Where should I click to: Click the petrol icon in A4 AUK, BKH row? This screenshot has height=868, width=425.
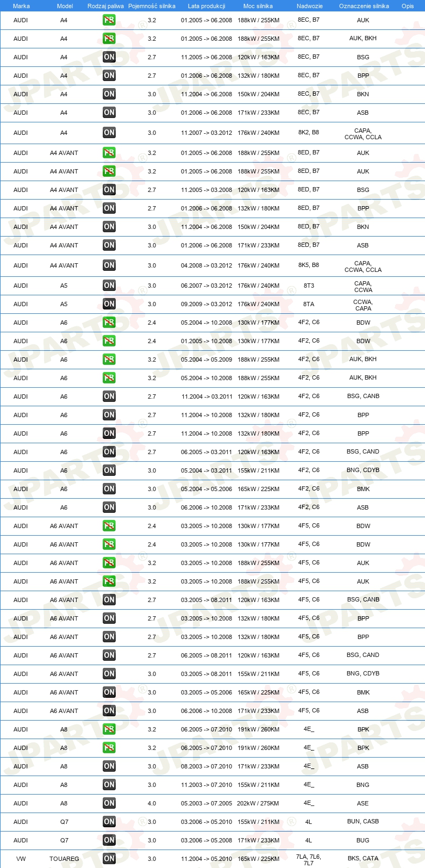coord(109,39)
